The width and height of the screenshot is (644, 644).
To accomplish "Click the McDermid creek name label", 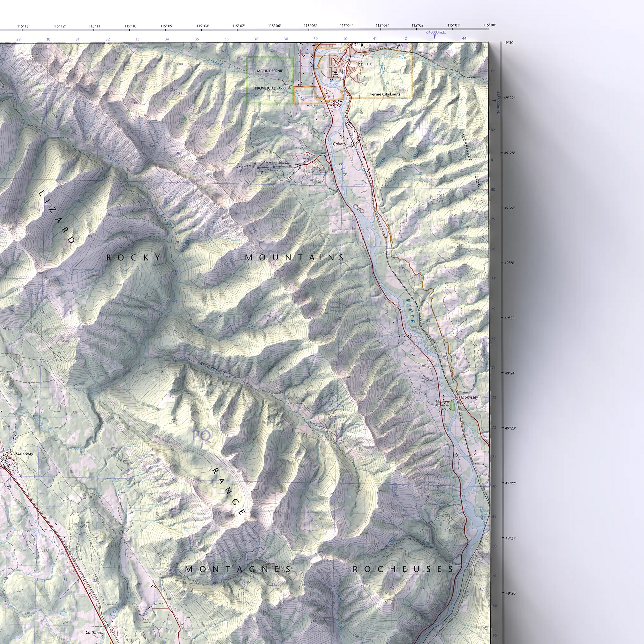I will (213, 367).
